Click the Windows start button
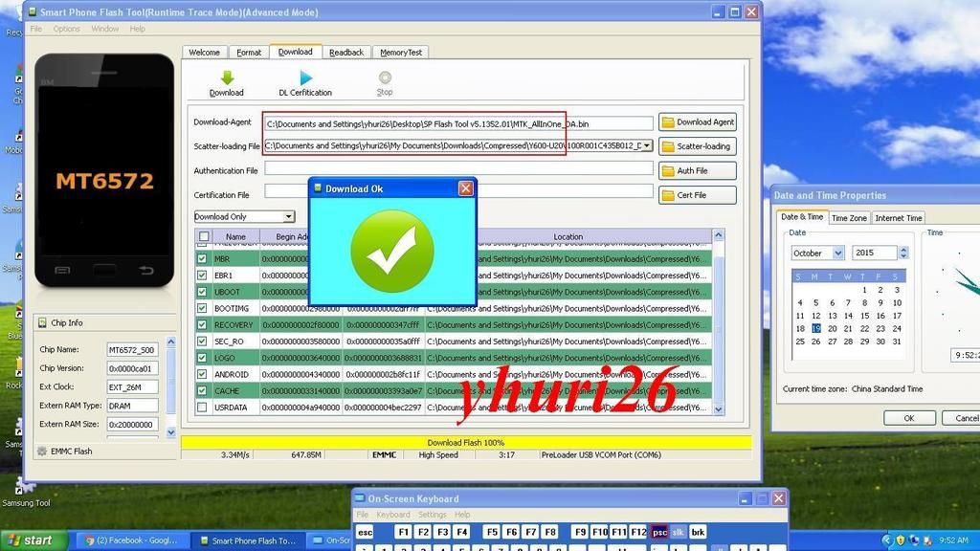The image size is (980, 551). pos(32,540)
